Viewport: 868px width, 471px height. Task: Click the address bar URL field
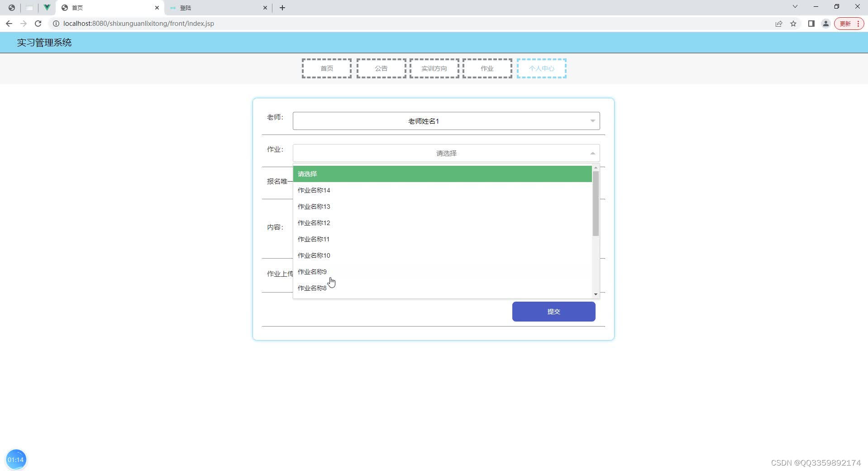click(407, 24)
